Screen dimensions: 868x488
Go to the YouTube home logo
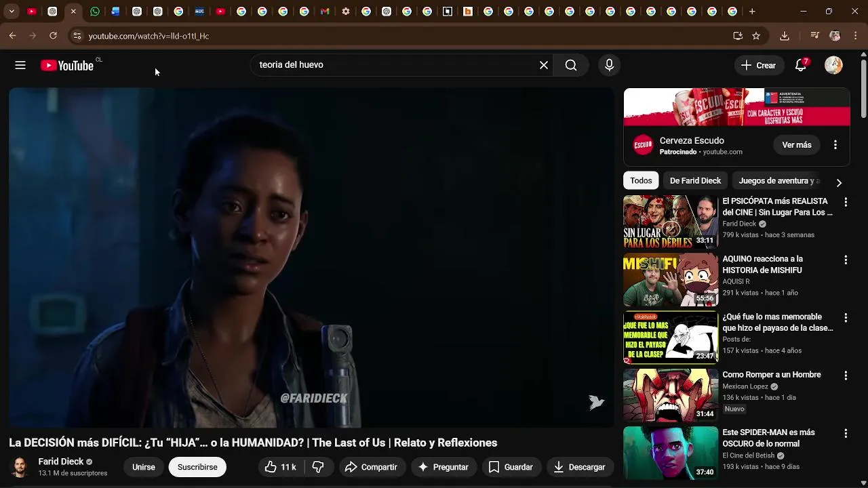(x=67, y=65)
